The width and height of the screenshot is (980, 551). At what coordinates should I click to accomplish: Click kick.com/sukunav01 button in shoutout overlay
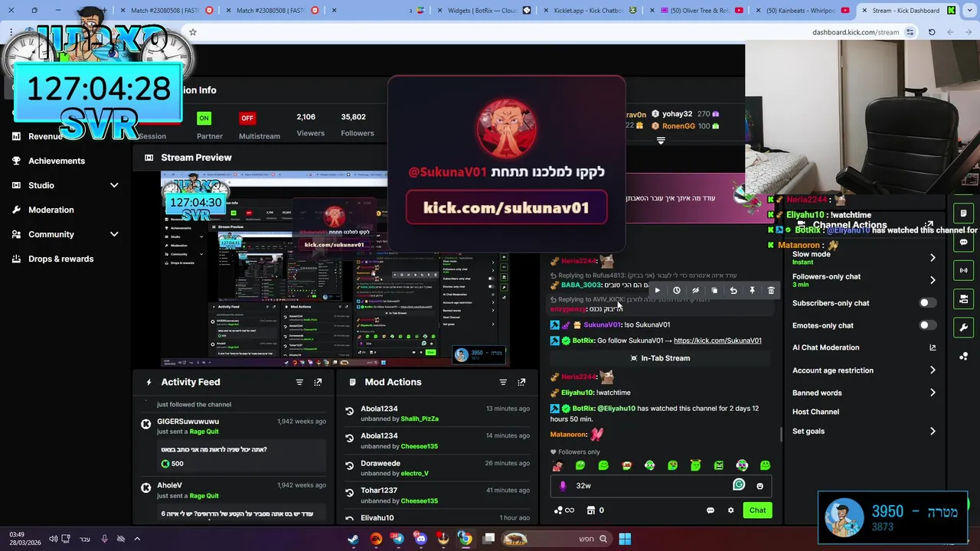(x=506, y=207)
